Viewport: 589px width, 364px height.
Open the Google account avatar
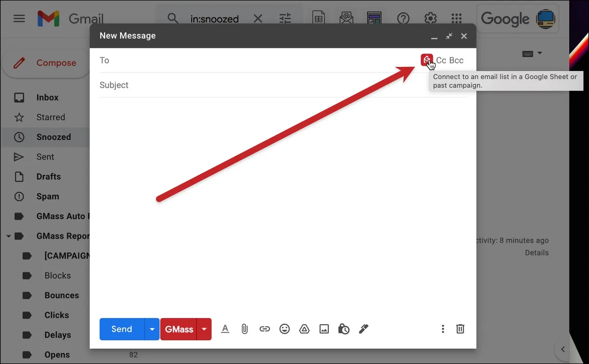click(545, 19)
